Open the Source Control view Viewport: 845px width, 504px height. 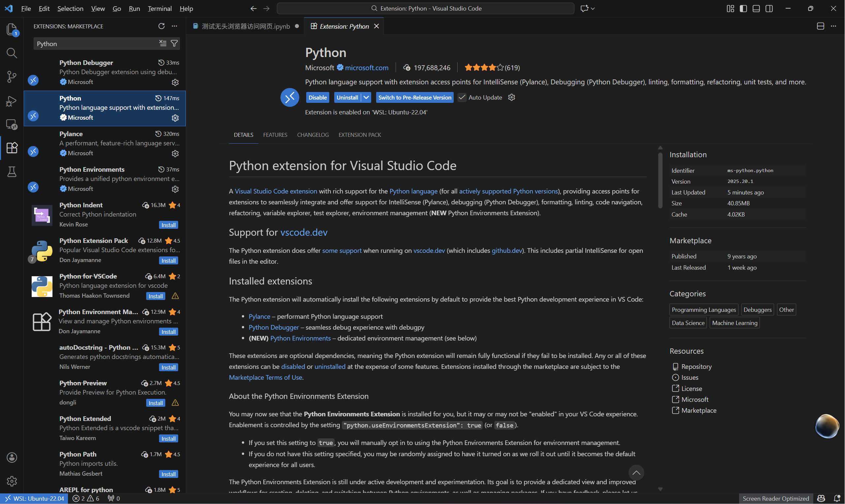point(12,77)
